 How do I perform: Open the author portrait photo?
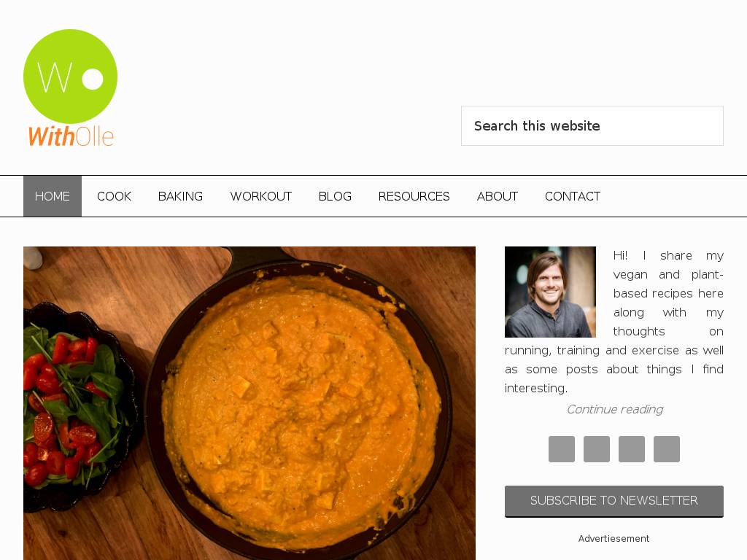[550, 292]
